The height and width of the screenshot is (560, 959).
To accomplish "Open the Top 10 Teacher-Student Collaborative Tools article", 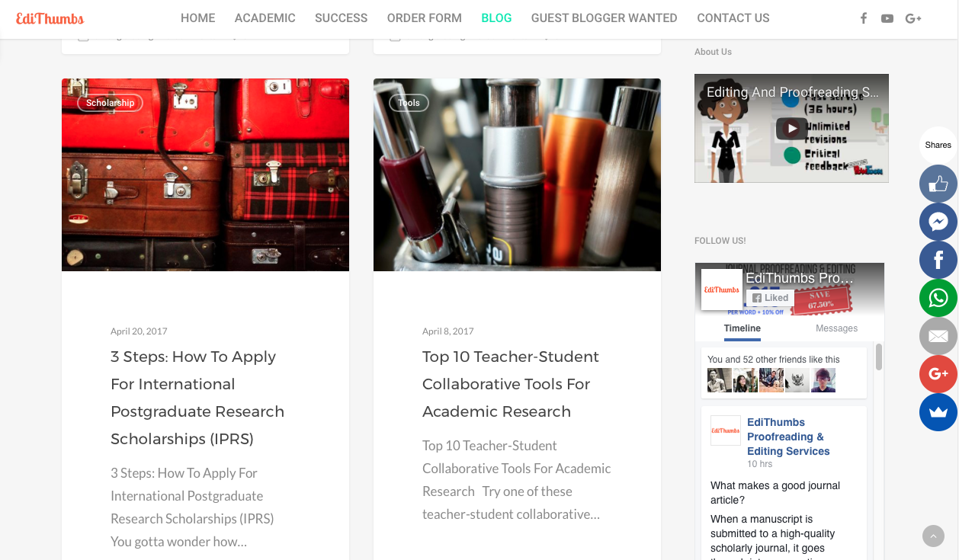I will coord(510,384).
